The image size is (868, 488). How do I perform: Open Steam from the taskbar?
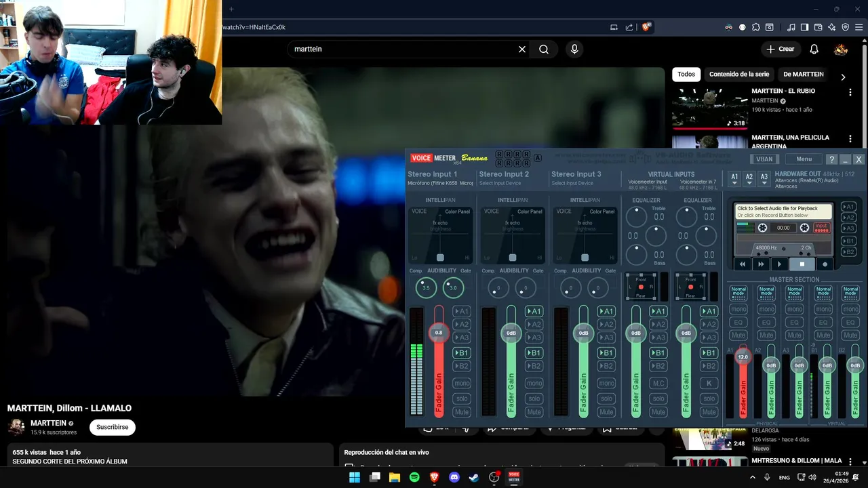click(474, 477)
